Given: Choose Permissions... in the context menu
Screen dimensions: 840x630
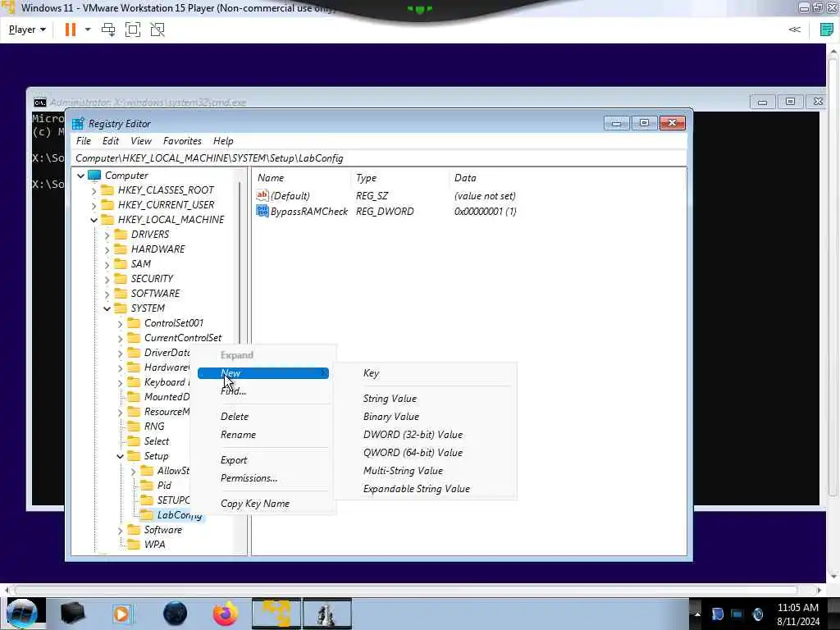Looking at the screenshot, I should coord(263,478).
